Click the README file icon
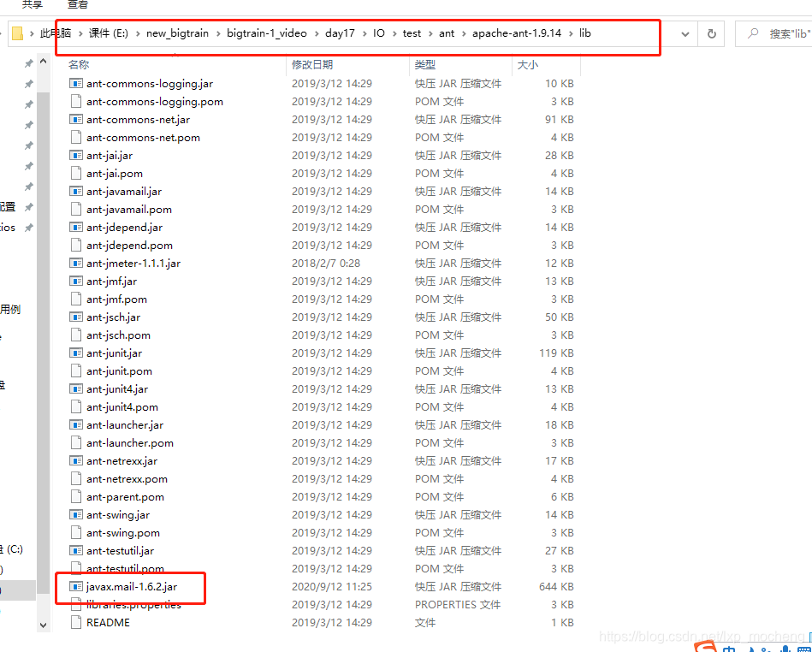Screen dimensions: 812x652 tap(76, 623)
